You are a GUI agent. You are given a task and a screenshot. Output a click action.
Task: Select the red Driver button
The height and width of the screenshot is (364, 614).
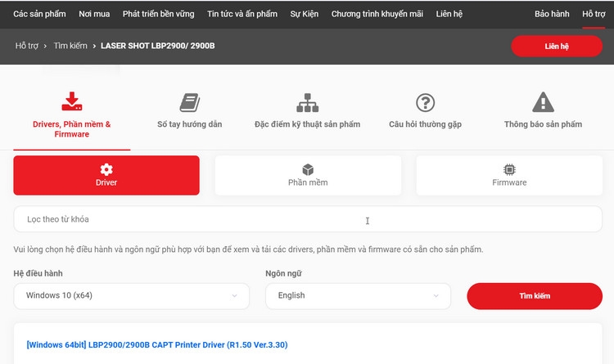click(106, 175)
